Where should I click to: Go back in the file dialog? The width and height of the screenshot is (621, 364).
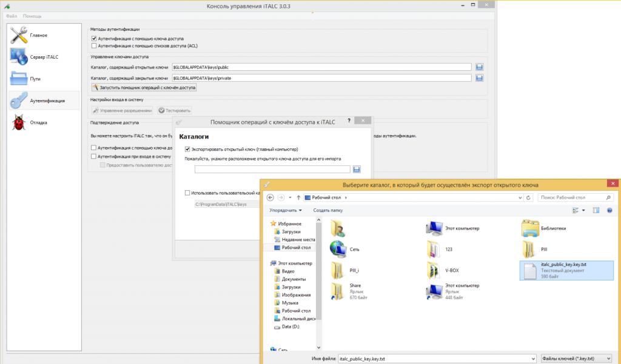(x=270, y=197)
